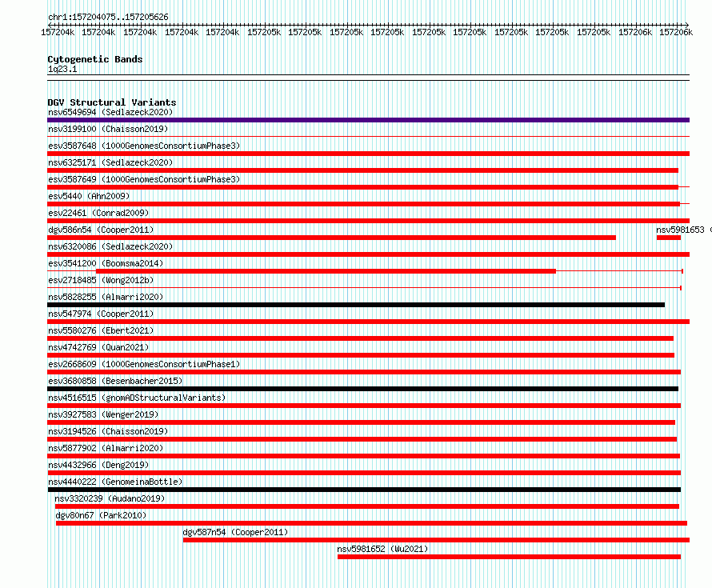Viewport: 712px width, 588px height.
Task: Click the red nsv5981652 variant bar
Action: point(509,557)
